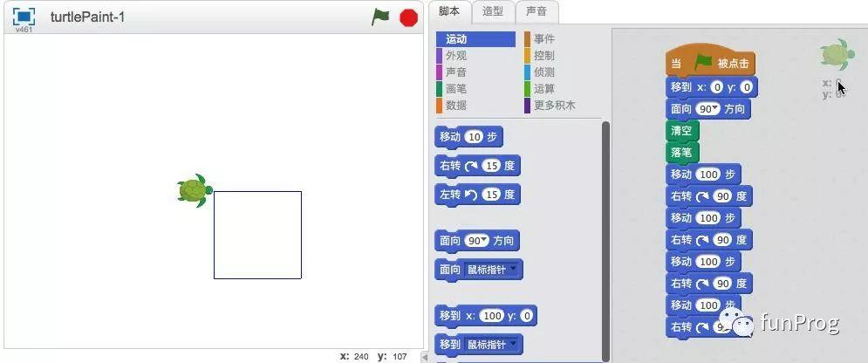The height and width of the screenshot is (363, 868).
Task: Toggle full screen presentation mode icon
Action: point(24,17)
